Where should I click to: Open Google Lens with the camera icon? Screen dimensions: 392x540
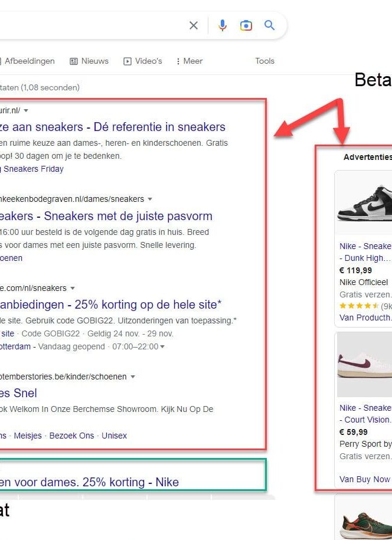[x=246, y=25]
